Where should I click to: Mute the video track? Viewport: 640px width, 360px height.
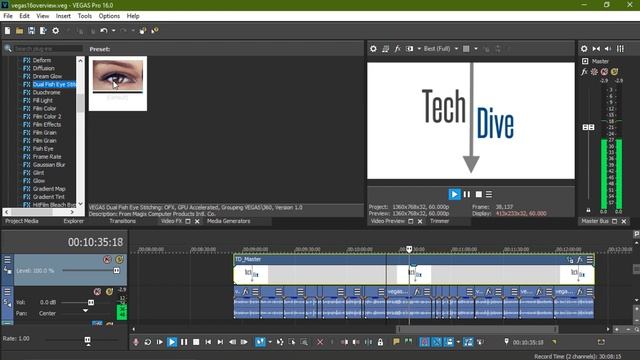[x=107, y=260]
